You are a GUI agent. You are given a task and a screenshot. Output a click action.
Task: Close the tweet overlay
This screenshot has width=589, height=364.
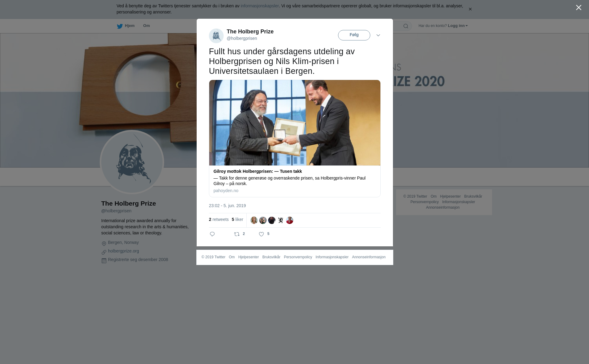tap(579, 8)
